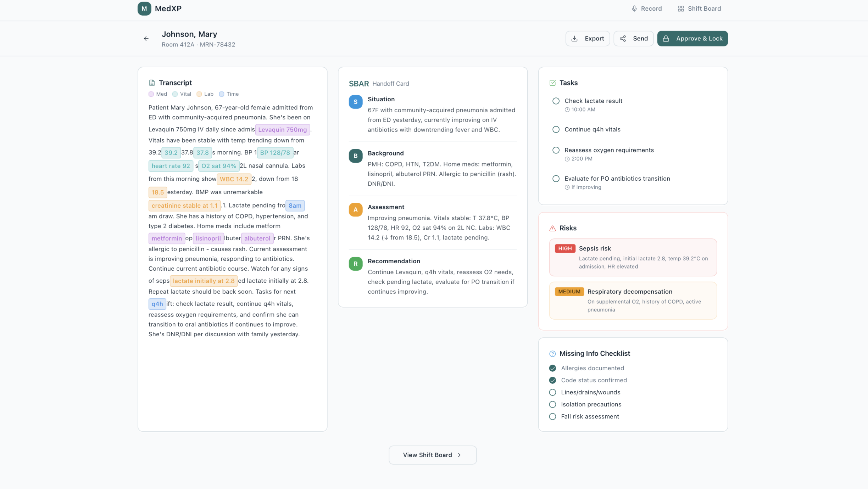Click the MedXP logo icon
868x489 pixels.
(x=144, y=9)
